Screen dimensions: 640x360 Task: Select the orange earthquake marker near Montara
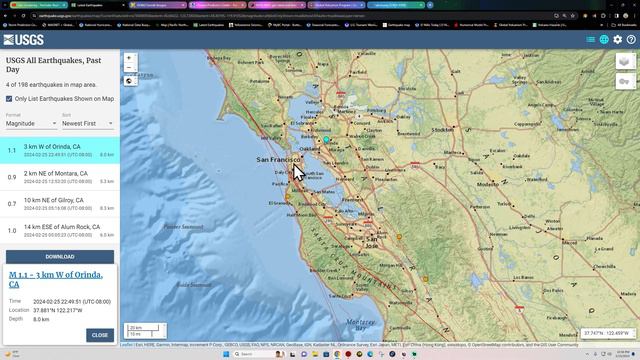[x=288, y=197]
